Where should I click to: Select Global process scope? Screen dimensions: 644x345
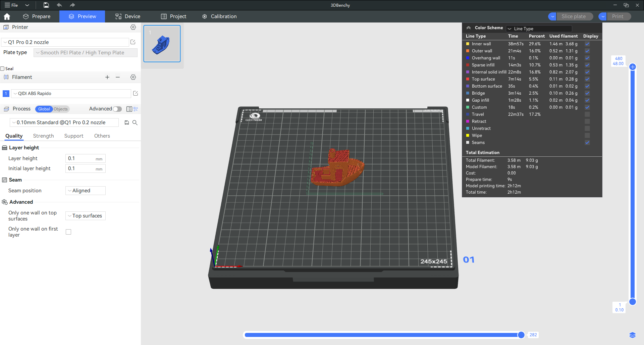point(44,109)
